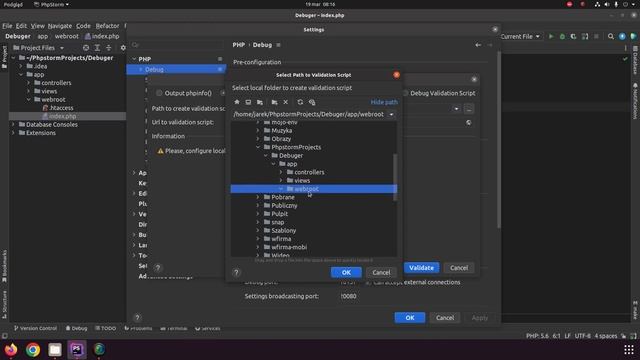Screen dimensions: 640x360
Task: Open the Edit menu
Action: [x=21, y=26]
